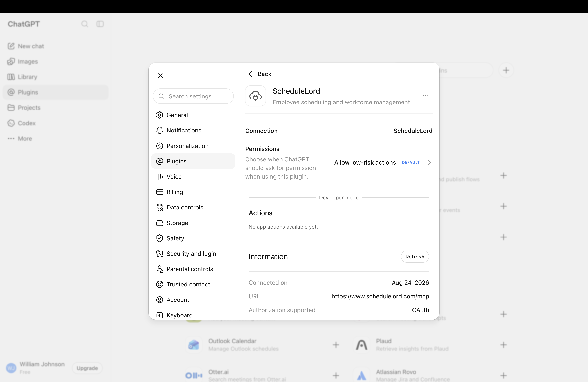Screen dimensions: 588x382
Task: Click the ChatGPT logo text
Action: tap(24, 24)
